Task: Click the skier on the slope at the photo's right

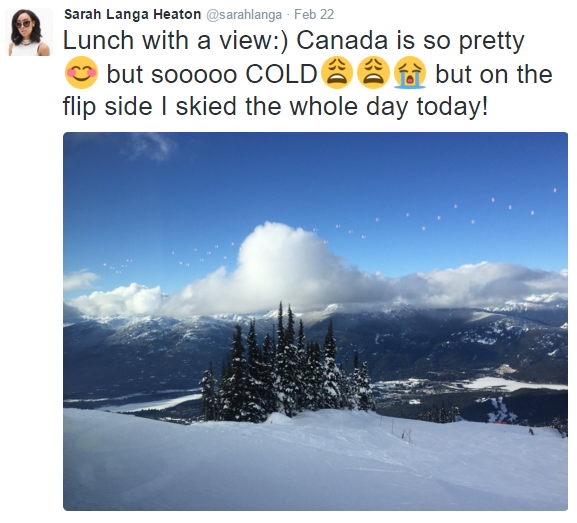Action: pyautogui.click(x=531, y=431)
